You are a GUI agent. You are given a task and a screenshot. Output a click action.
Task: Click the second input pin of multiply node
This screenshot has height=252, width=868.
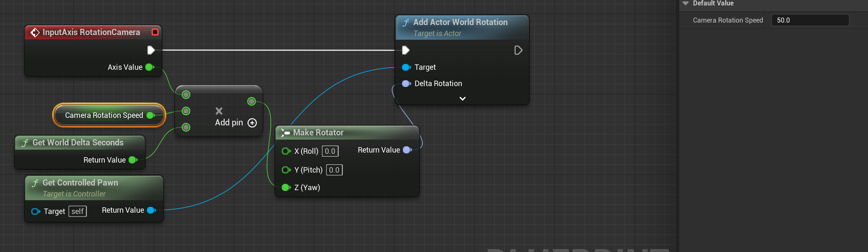coord(186,111)
